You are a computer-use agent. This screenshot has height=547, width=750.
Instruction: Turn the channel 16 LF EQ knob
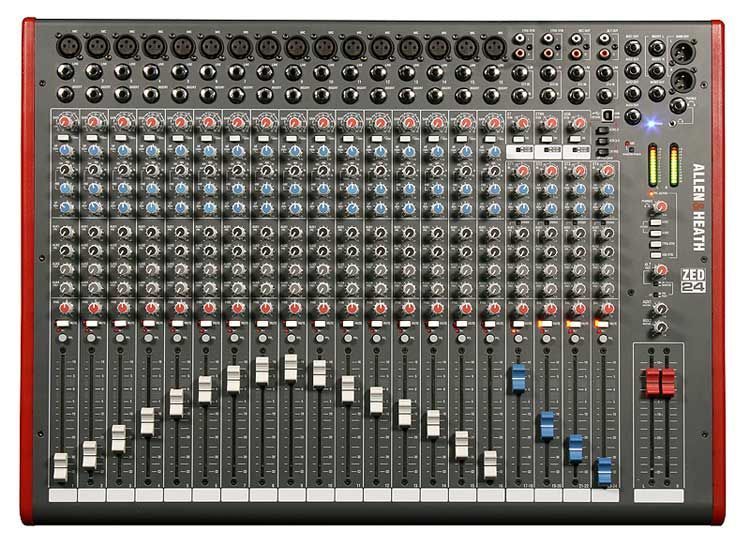[494, 209]
